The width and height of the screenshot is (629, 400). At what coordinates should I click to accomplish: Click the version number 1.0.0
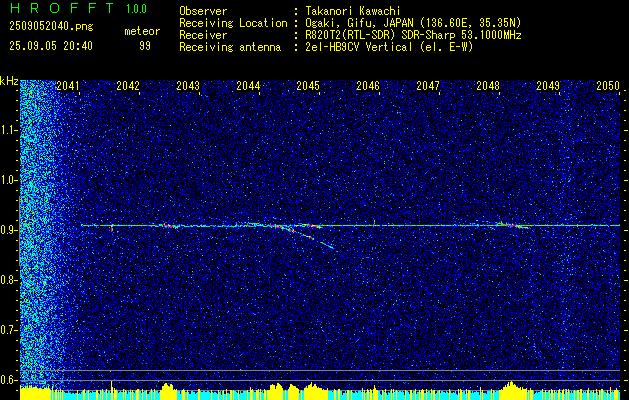click(136, 8)
